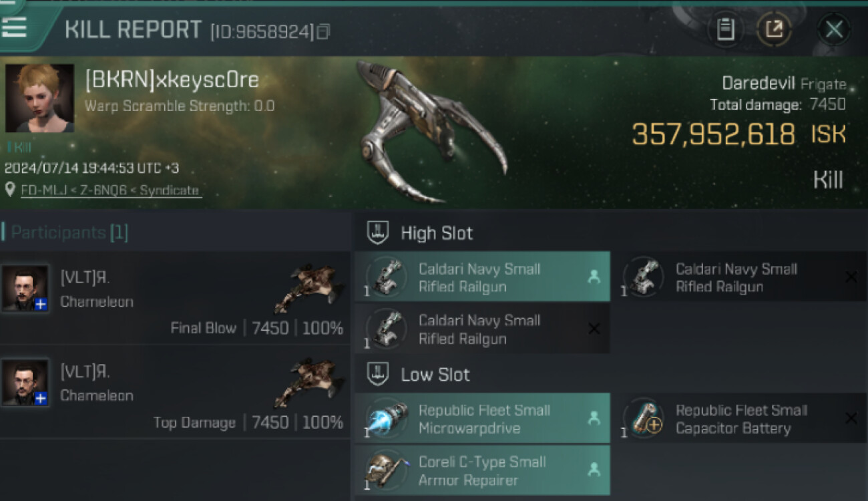This screenshot has width=868, height=501.
Task: Close the kill report window
Action: [x=834, y=29]
